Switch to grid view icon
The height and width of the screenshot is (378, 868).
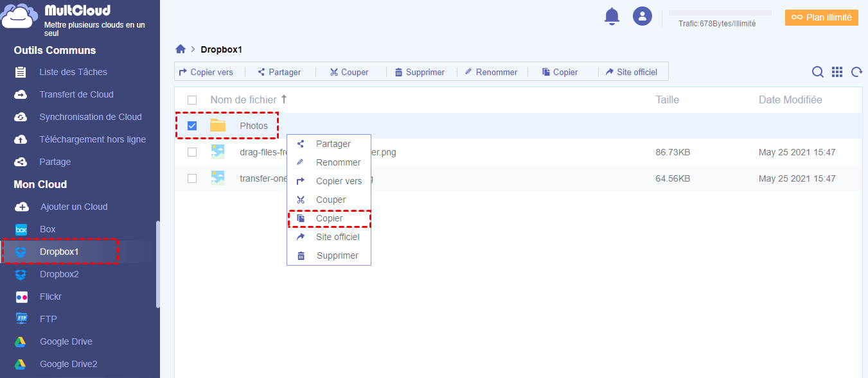(x=837, y=72)
